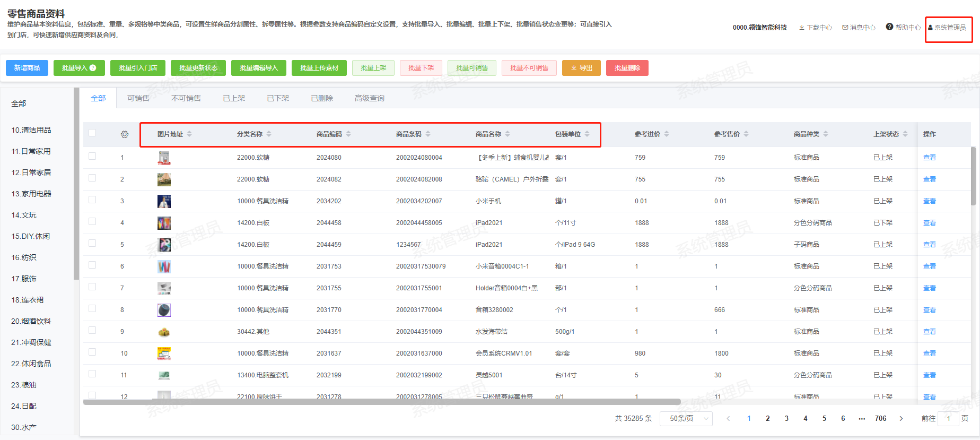Switch to the 已下架 tab
The image size is (980, 440).
[278, 98]
